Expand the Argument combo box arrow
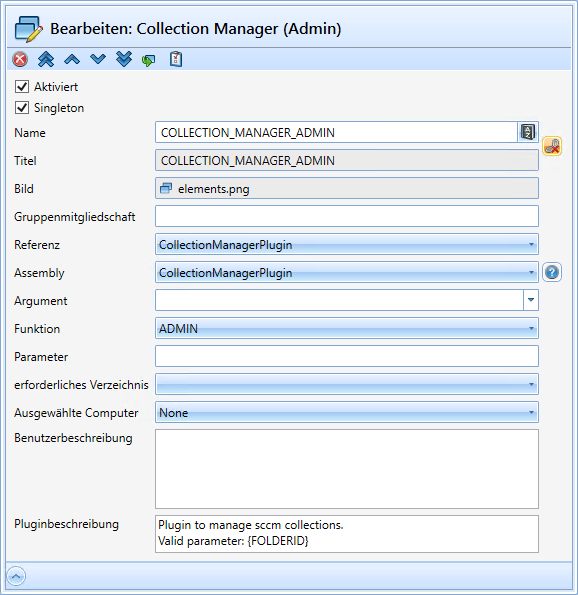This screenshot has width=578, height=595. 531,300
